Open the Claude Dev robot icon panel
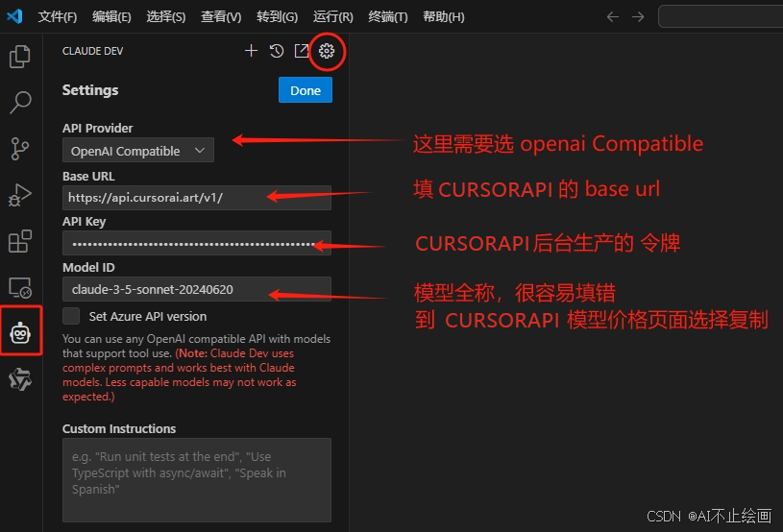The height and width of the screenshot is (532, 783). [x=20, y=332]
